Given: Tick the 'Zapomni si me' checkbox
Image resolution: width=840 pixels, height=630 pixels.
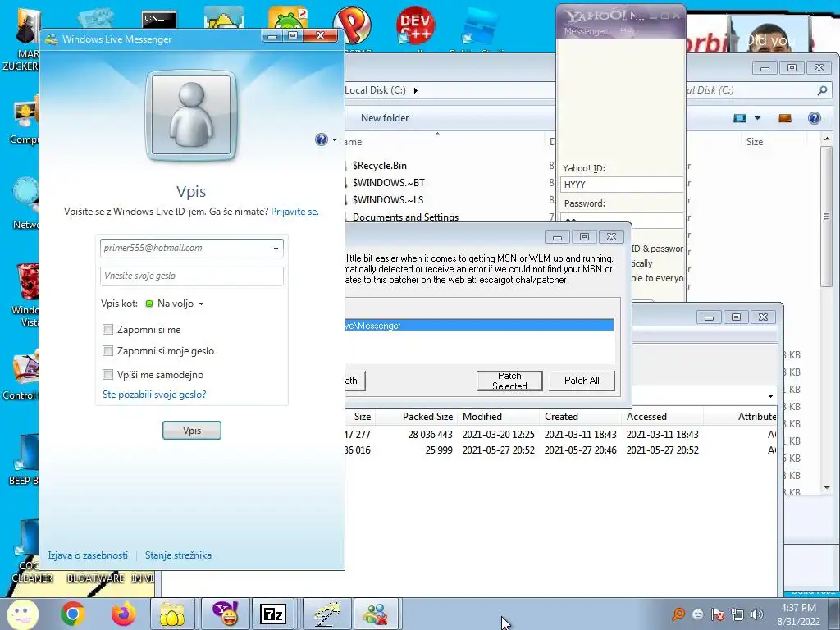Looking at the screenshot, I should coord(107,330).
